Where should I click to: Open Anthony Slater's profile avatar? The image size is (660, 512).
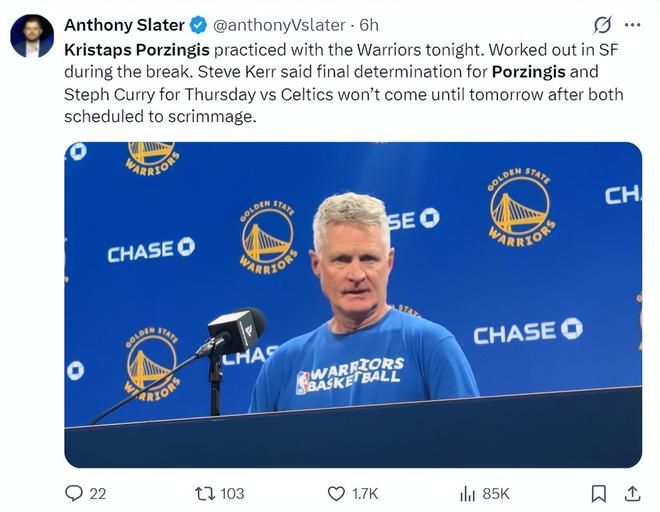[x=32, y=35]
